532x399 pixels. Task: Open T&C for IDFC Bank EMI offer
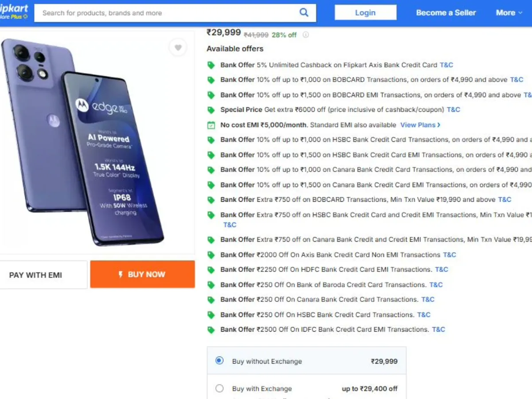click(438, 330)
